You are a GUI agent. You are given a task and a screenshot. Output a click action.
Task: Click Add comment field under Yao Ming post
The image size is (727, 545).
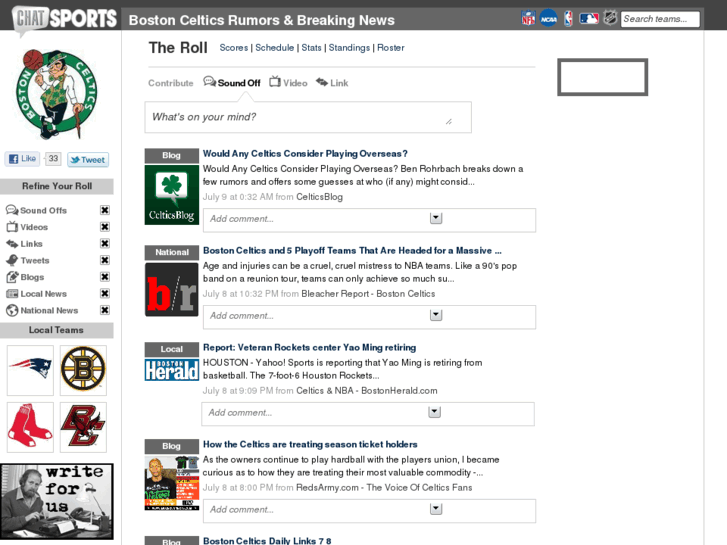tap(368, 414)
